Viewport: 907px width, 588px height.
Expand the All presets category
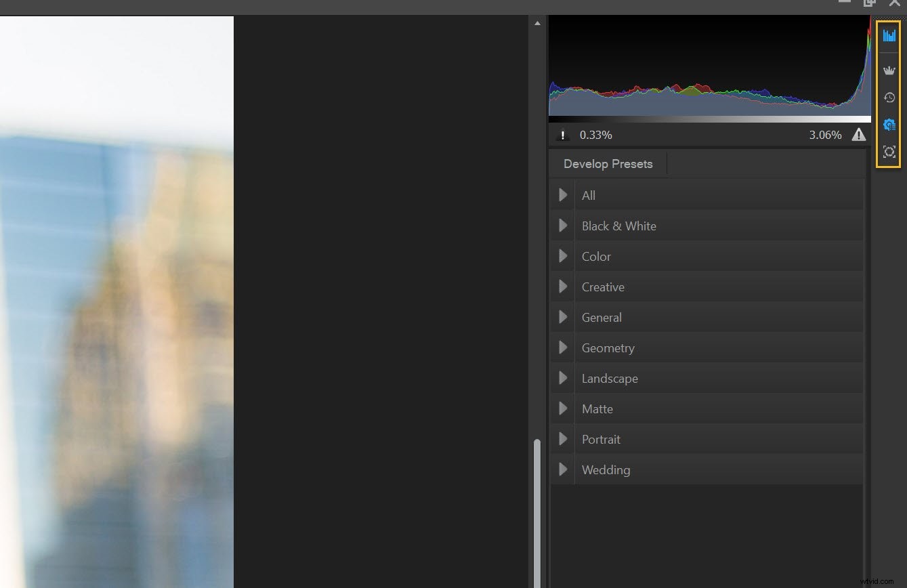coord(562,195)
